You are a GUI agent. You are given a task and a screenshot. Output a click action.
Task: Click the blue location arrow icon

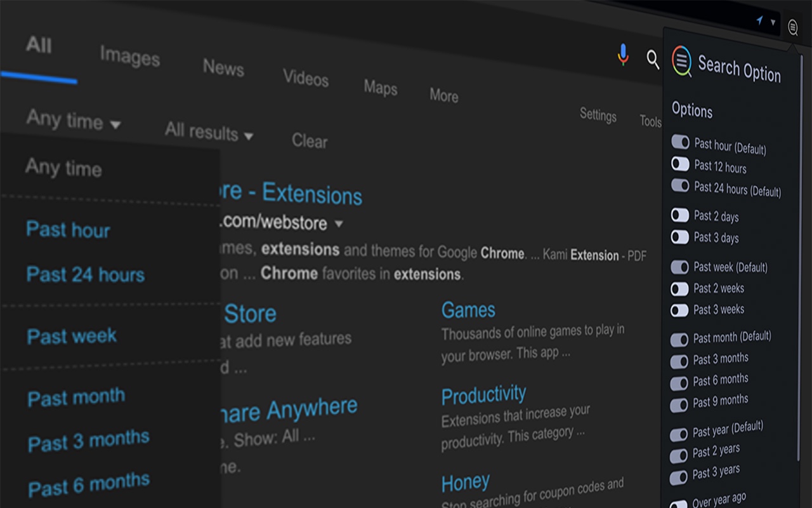click(759, 21)
